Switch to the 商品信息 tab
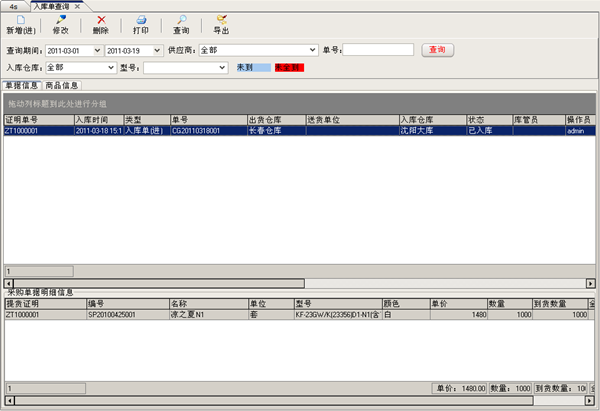 62,86
